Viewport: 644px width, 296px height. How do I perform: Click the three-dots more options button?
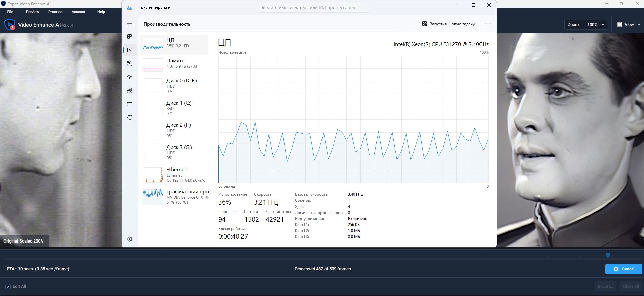pyautogui.click(x=488, y=24)
